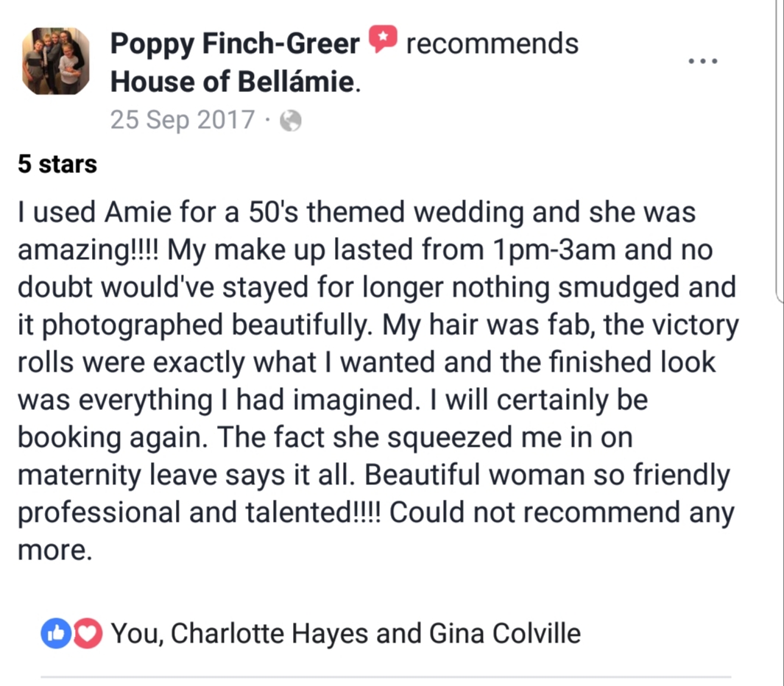
Task: Click the review's first line about Amie
Action: (356, 212)
